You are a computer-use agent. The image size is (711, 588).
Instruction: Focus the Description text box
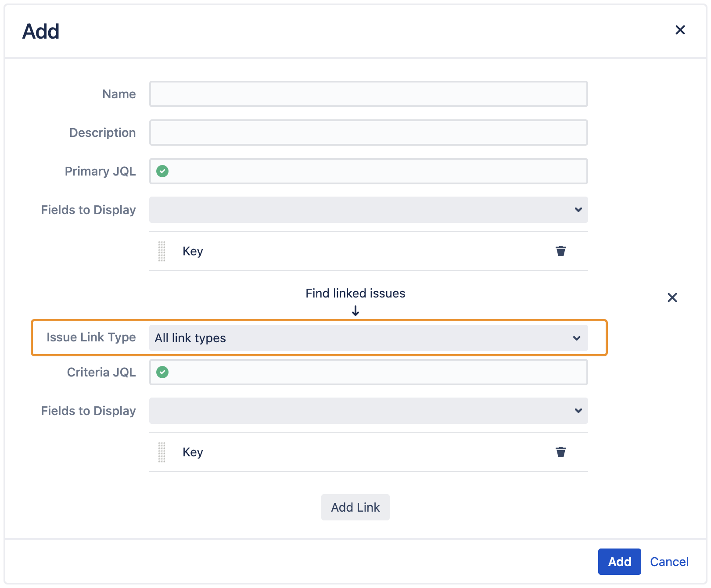click(x=368, y=133)
